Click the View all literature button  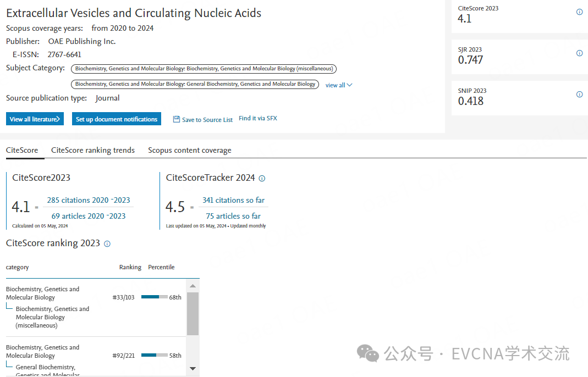point(35,119)
